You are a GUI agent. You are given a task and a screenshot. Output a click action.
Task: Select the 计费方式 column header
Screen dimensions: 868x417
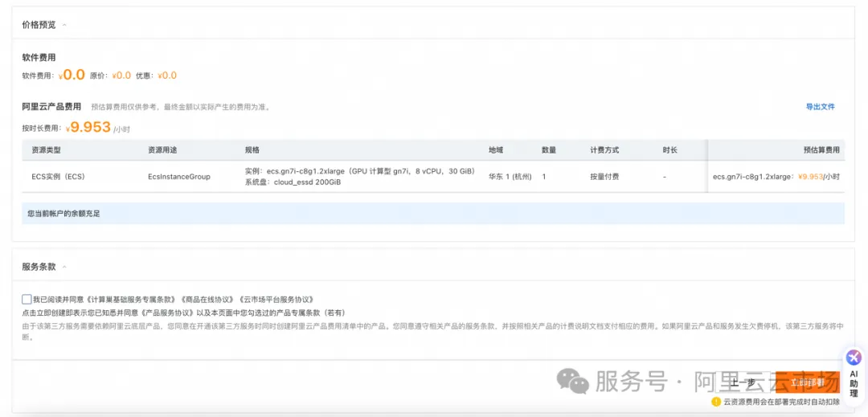pyautogui.click(x=604, y=150)
